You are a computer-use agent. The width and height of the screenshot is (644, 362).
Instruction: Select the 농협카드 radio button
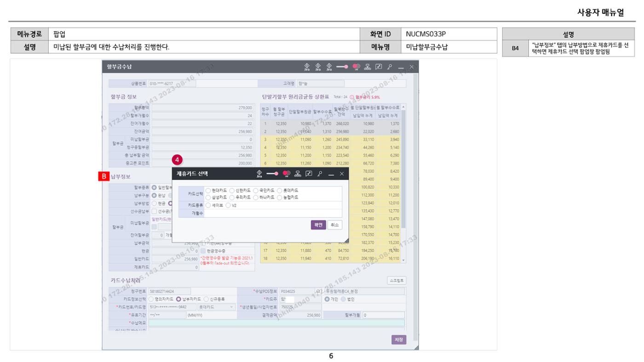pyautogui.click(x=279, y=197)
